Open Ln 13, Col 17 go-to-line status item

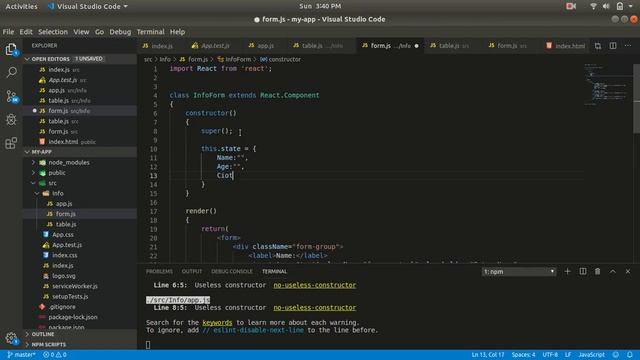(488, 355)
